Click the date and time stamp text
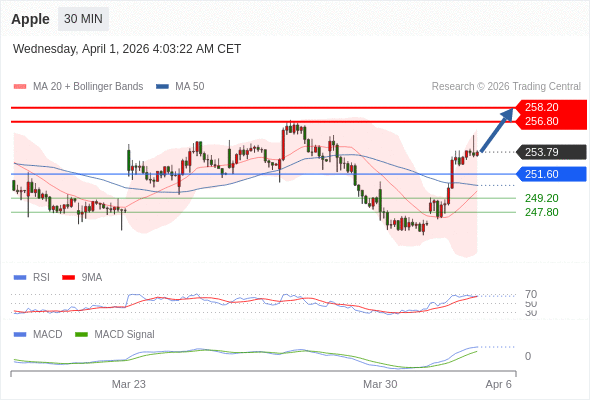 [127, 49]
